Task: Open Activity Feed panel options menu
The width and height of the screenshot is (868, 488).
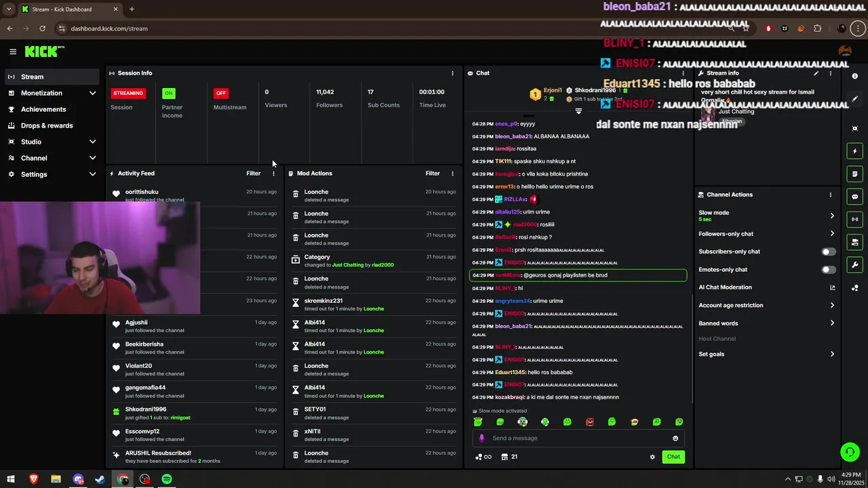Action: (274, 174)
